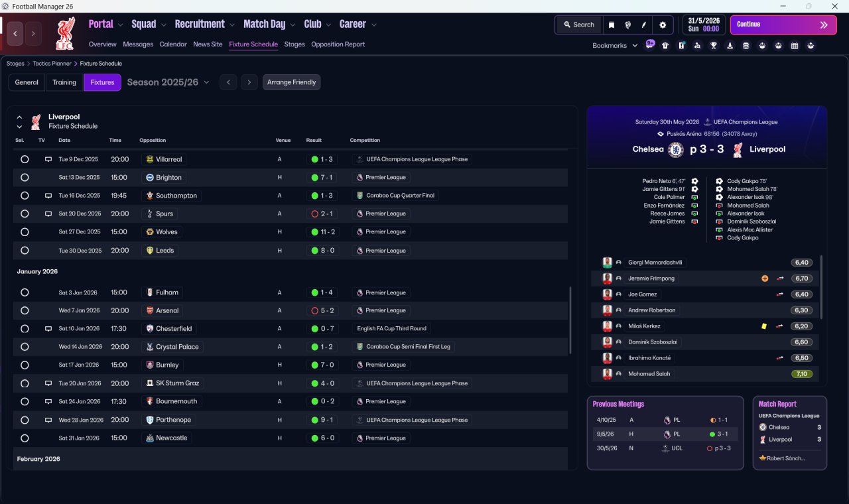Open the calendar grid bookmark icon
Image resolution: width=849 pixels, height=504 pixels.
click(795, 46)
